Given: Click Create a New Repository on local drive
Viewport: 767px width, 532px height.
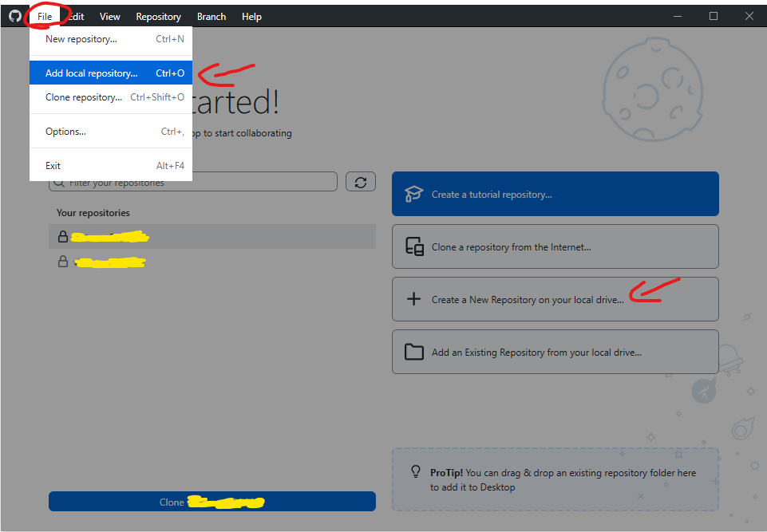Looking at the screenshot, I should coord(555,299).
